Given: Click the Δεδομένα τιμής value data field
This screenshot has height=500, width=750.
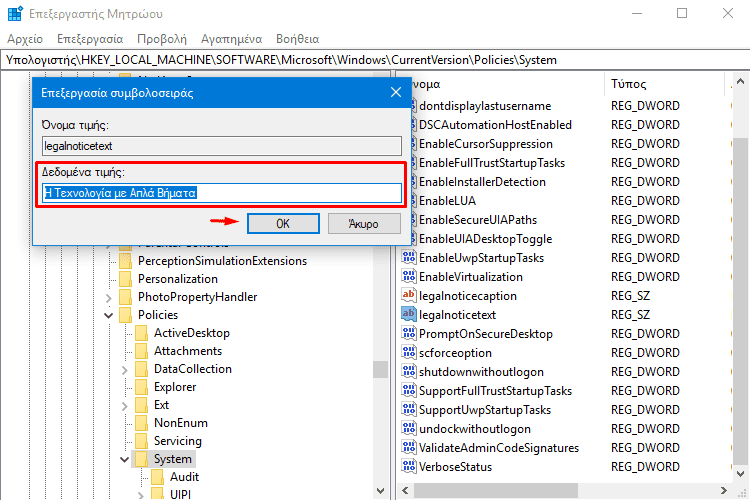Looking at the screenshot, I should point(220,192).
